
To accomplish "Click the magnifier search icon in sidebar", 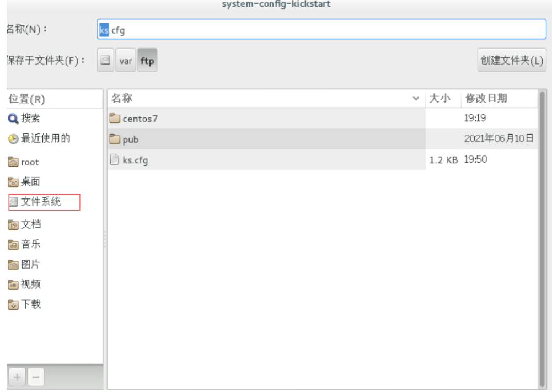I will click(x=13, y=119).
